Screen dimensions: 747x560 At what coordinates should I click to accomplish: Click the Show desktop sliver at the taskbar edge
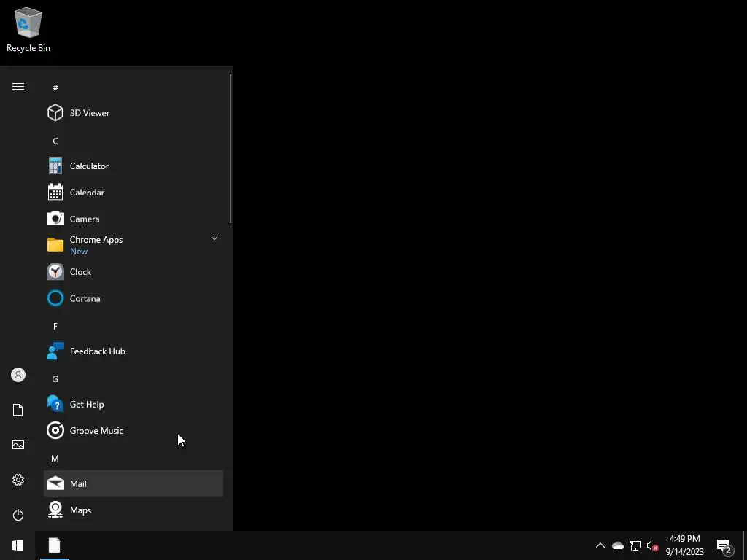745,545
